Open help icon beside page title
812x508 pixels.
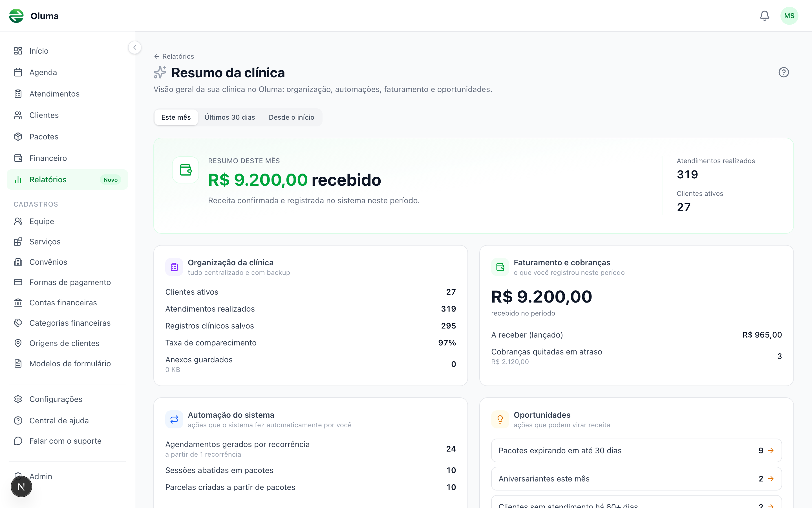point(784,72)
